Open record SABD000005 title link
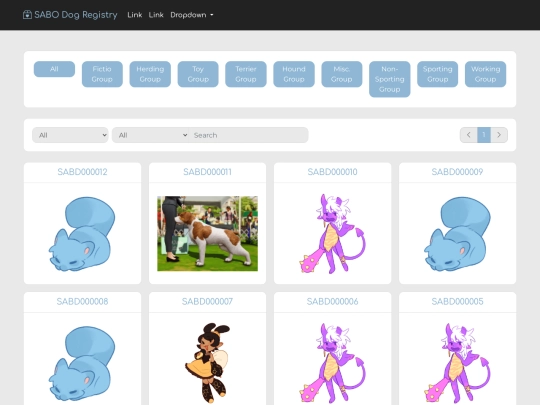The image size is (540, 405). (457, 301)
